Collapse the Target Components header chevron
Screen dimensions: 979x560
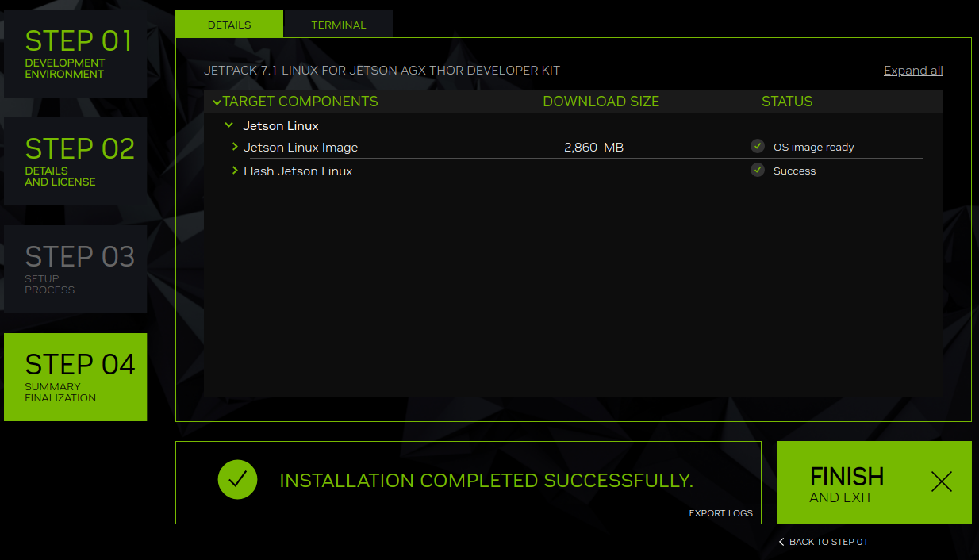click(217, 102)
